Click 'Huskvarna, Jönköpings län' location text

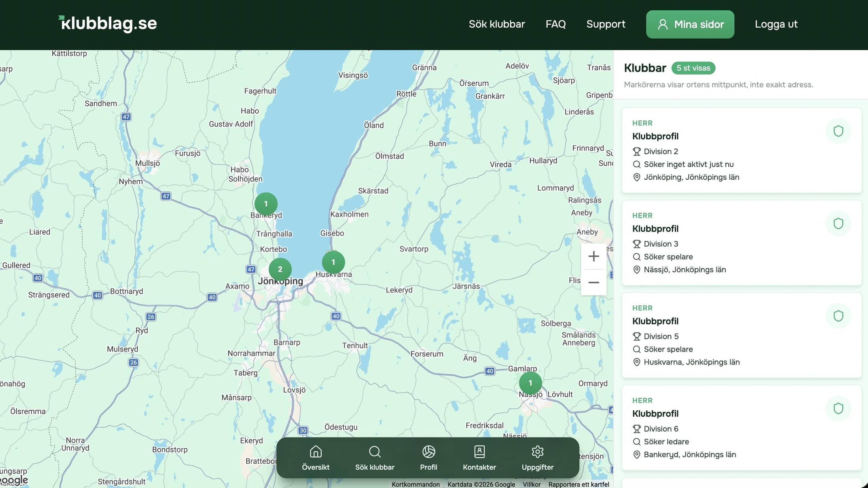pos(692,362)
